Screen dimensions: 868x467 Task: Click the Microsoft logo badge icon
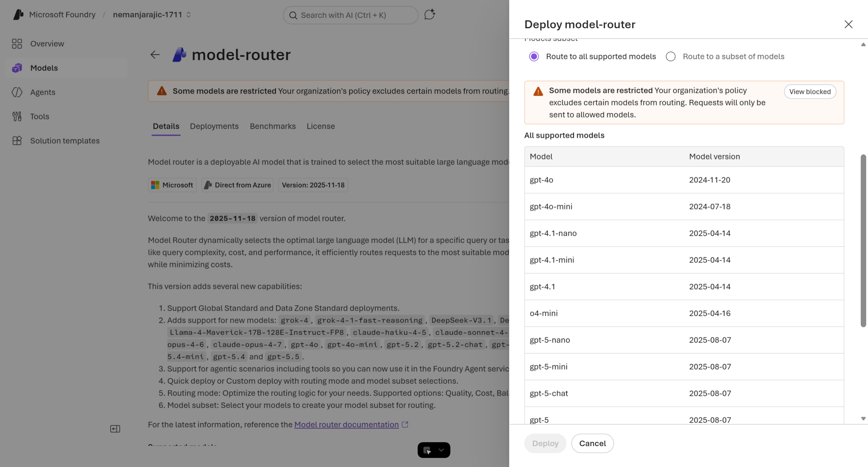point(155,185)
